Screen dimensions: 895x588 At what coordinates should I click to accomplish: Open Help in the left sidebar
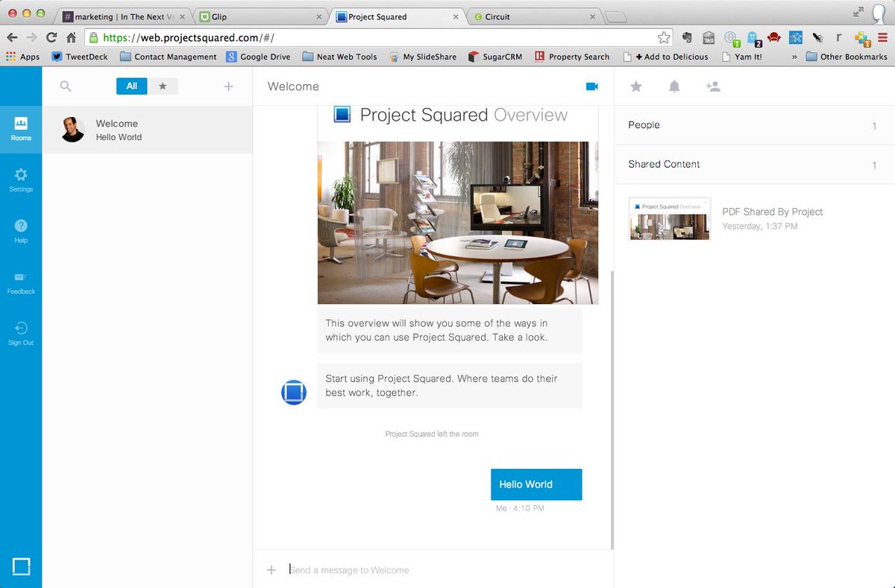pos(21,231)
